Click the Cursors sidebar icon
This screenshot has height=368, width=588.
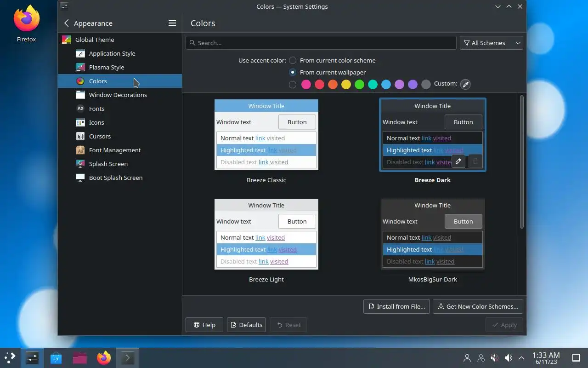80,136
